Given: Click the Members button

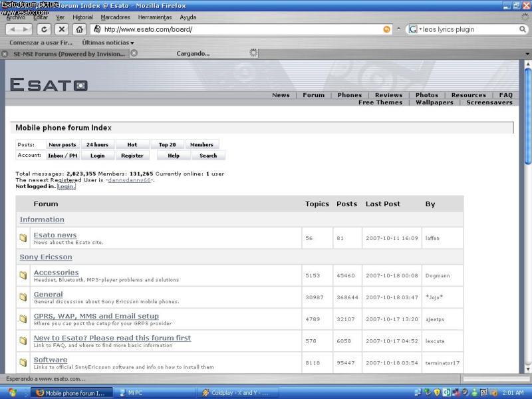Looking at the screenshot, I should pyautogui.click(x=202, y=144).
